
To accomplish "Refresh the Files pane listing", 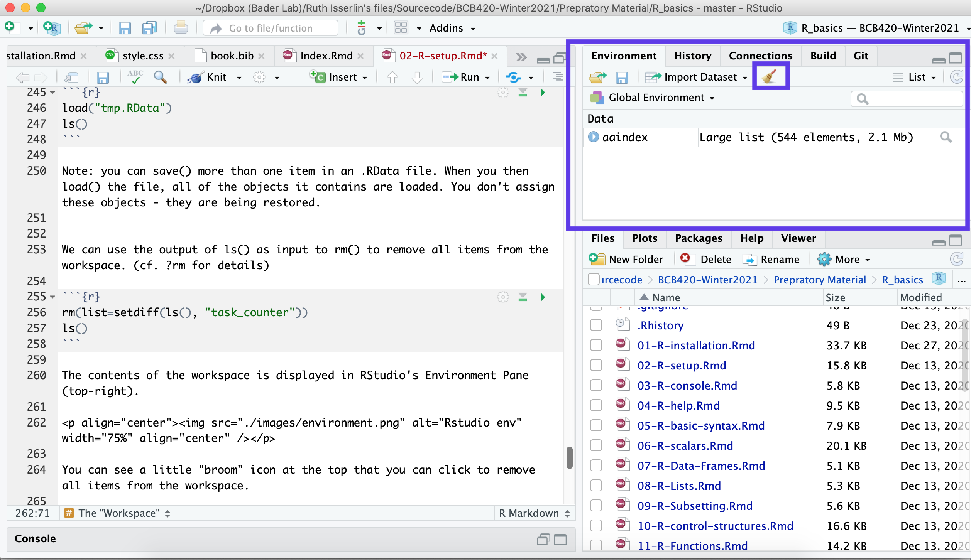I will point(957,259).
